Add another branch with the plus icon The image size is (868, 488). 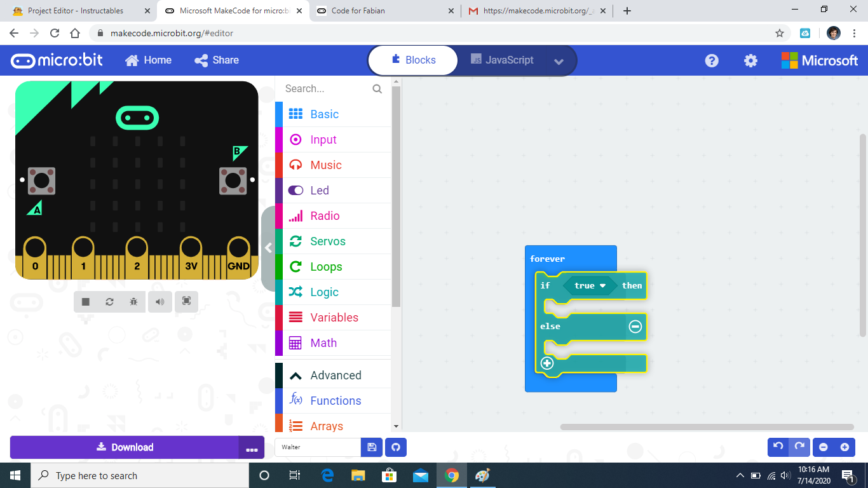(x=547, y=363)
